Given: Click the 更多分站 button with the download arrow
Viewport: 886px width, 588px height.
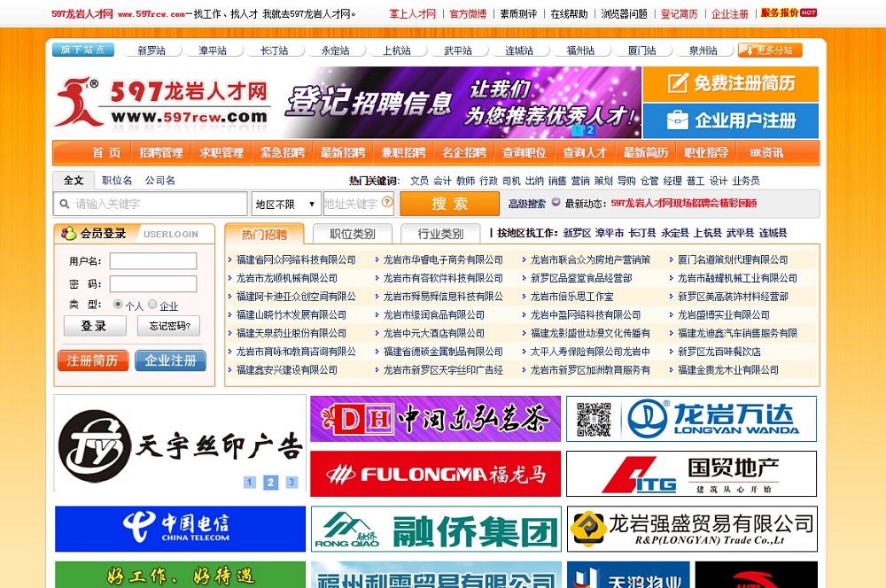Looking at the screenshot, I should [770, 50].
